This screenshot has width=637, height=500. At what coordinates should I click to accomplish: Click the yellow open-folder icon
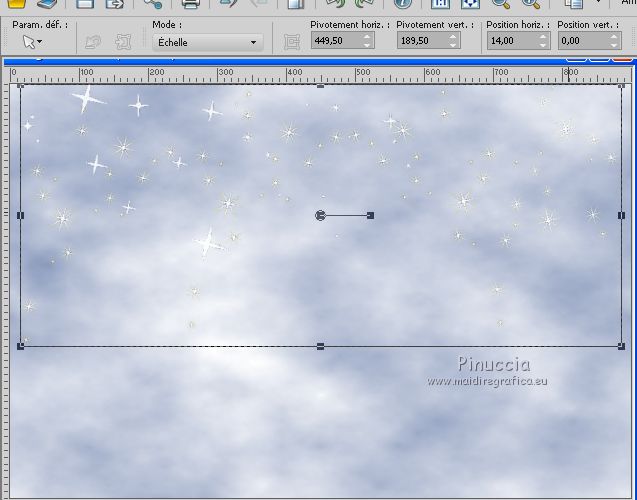coord(17,4)
